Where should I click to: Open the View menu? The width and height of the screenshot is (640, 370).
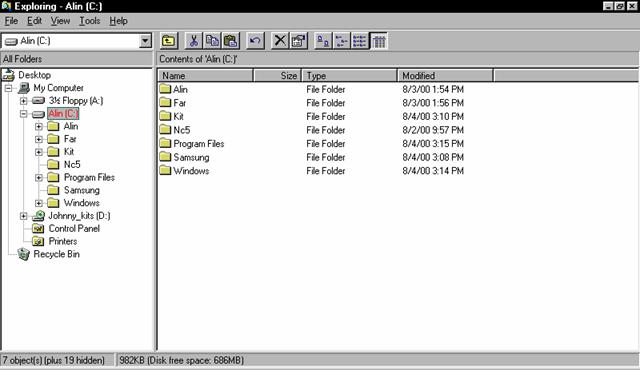(60, 21)
